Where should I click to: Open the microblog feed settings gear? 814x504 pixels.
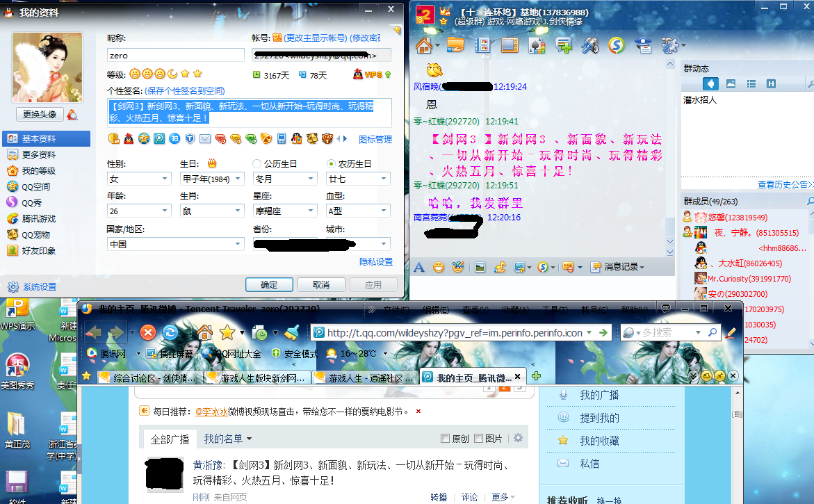point(517,438)
